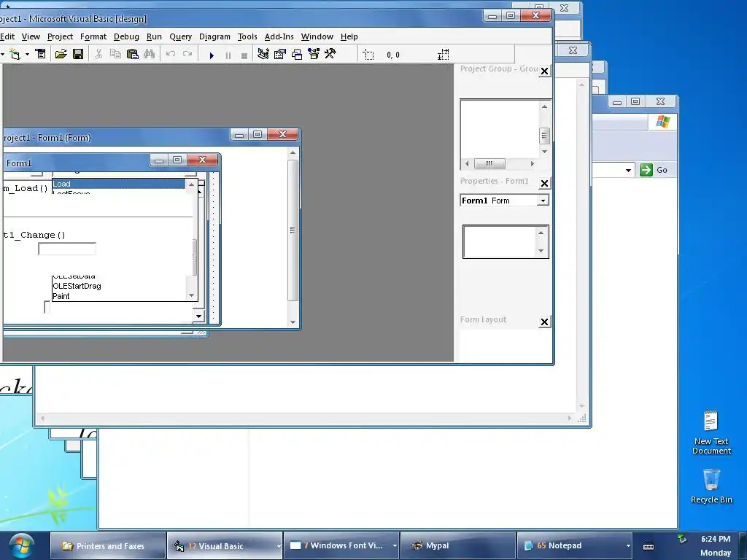Open the Help menu
747x560 pixels.
click(x=349, y=36)
